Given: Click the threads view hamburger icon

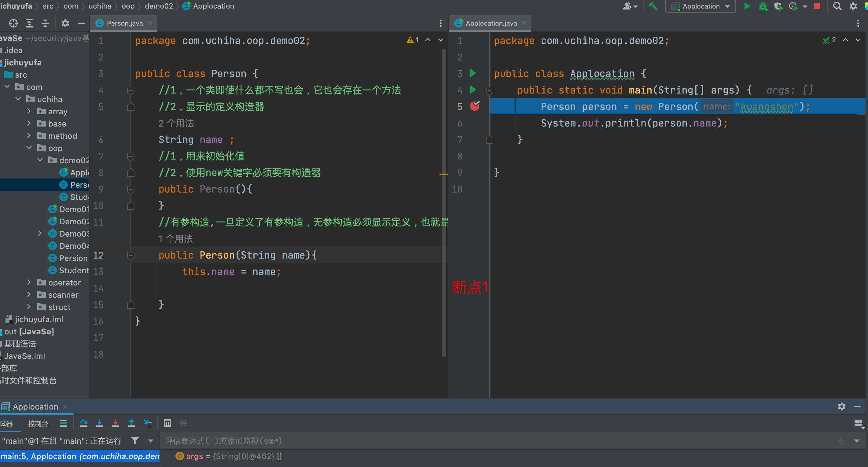Looking at the screenshot, I should (63, 423).
